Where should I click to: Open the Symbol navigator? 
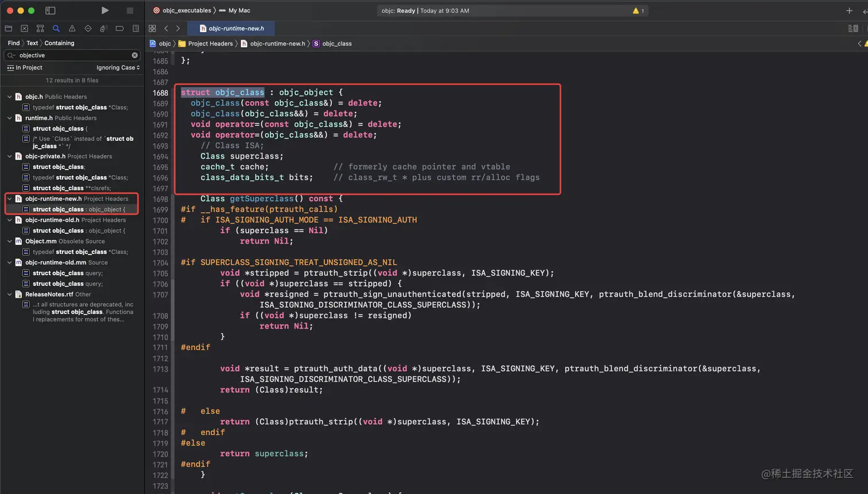coord(40,28)
